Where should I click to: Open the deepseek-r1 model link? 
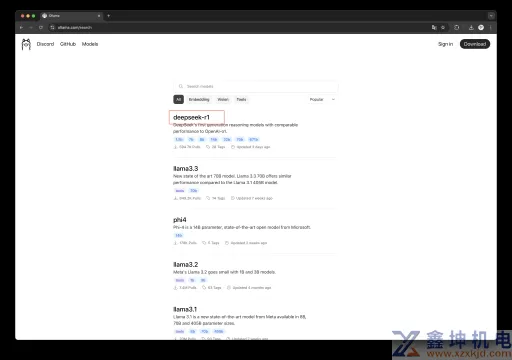coord(191,117)
